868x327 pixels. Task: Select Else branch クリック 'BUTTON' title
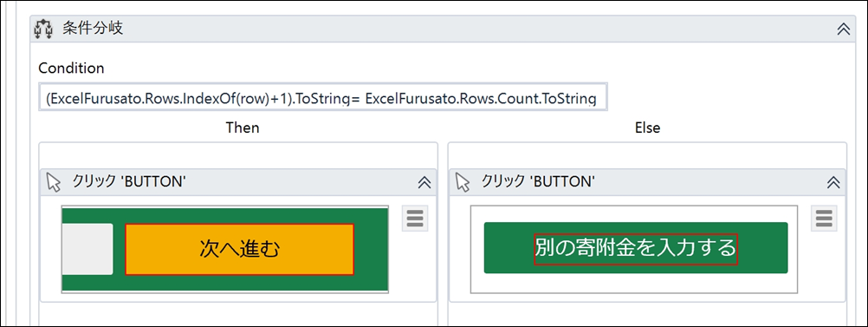(538, 182)
